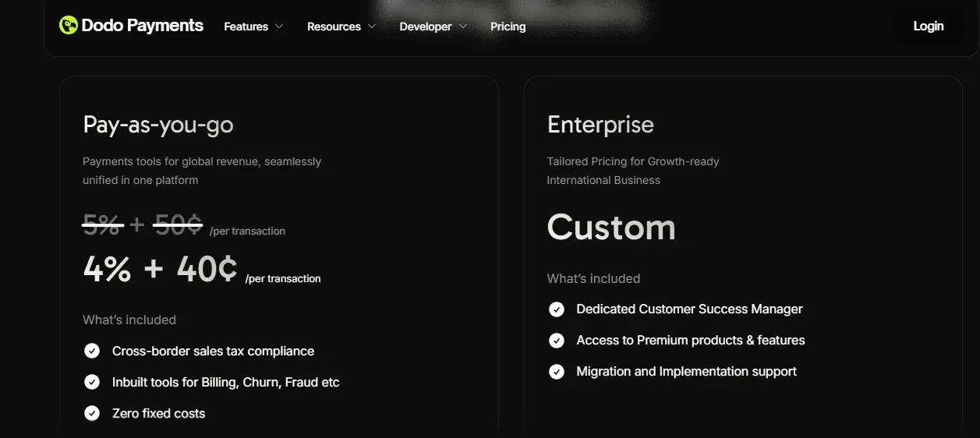
Task: Click checkmark icon beside Zero fixed costs
Action: (x=92, y=413)
